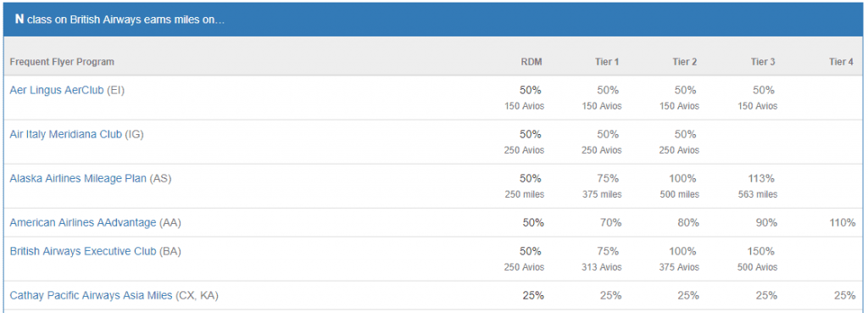Viewport: 868px width, 313px height.
Task: Open Alaska Airlines Mileage Plan link
Action: pos(78,178)
